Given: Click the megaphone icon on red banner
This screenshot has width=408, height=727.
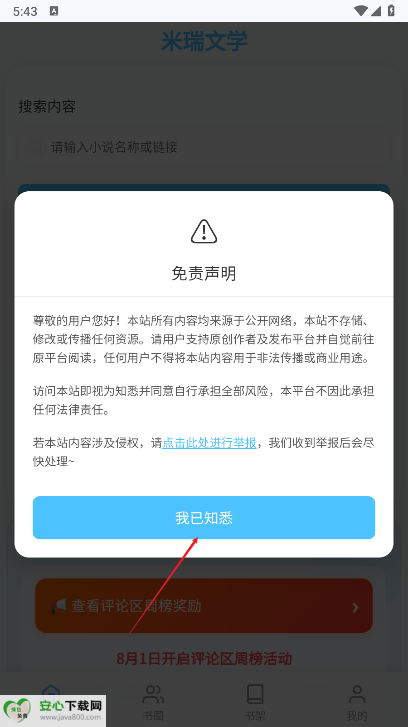Looking at the screenshot, I should coord(58,606).
